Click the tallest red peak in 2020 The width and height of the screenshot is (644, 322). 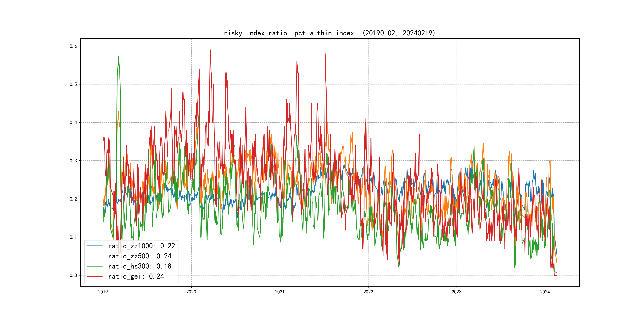coord(210,50)
